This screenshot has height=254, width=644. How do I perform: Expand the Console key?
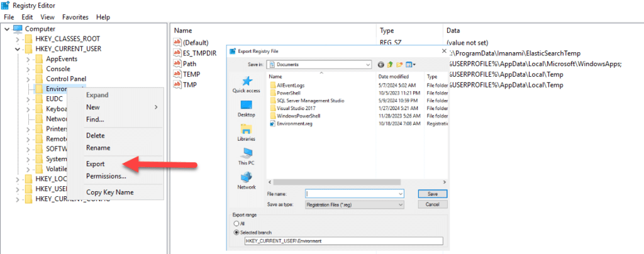(x=28, y=69)
